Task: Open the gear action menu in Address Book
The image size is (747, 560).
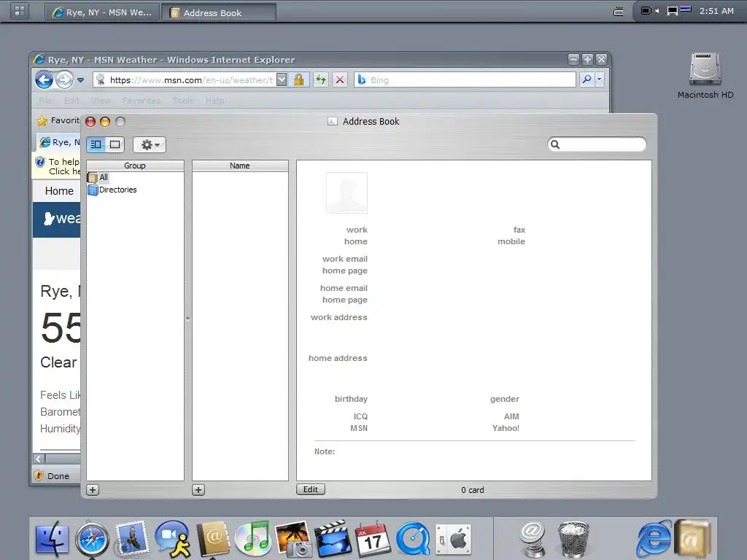Action: click(x=150, y=144)
